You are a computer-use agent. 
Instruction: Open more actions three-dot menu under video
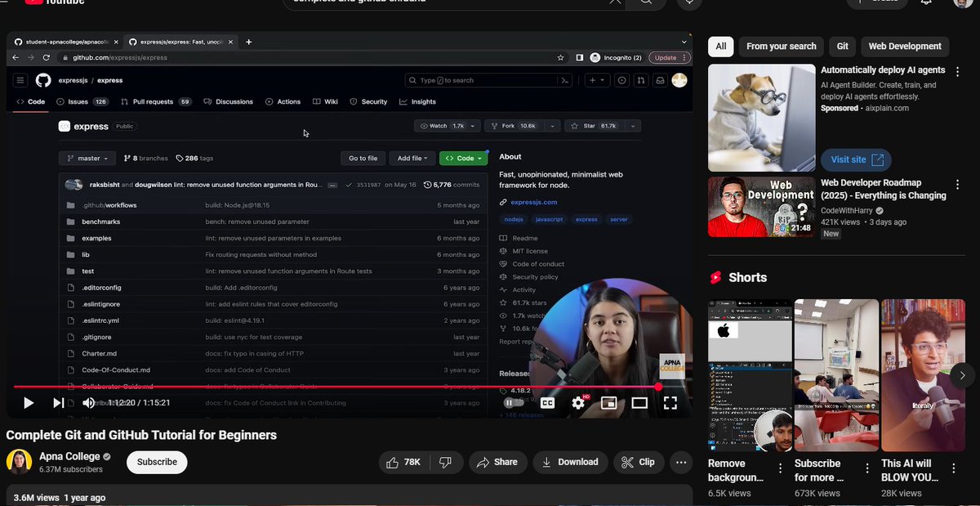pyautogui.click(x=681, y=462)
